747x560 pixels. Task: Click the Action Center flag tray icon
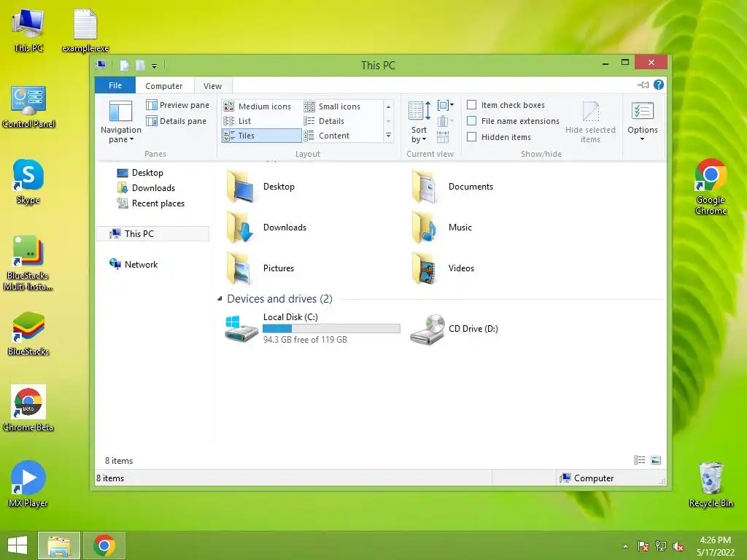tap(643, 546)
